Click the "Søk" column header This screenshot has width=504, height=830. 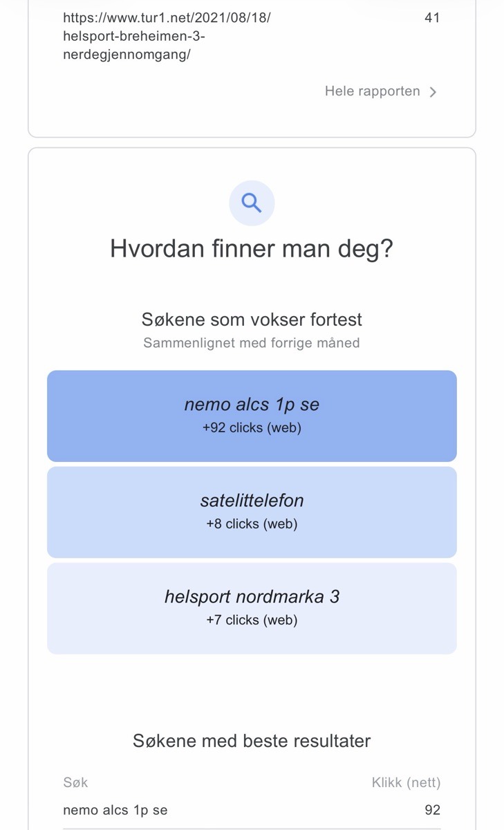coord(75,783)
